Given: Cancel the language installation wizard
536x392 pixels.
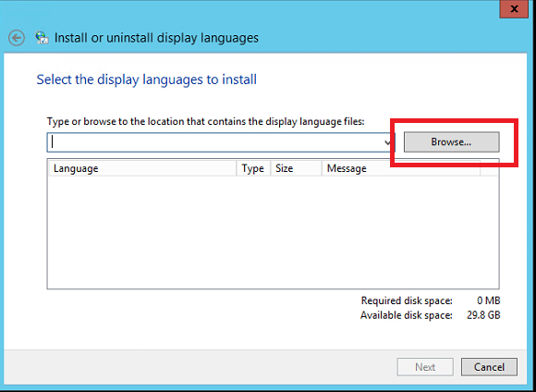Looking at the screenshot, I should tap(489, 367).
